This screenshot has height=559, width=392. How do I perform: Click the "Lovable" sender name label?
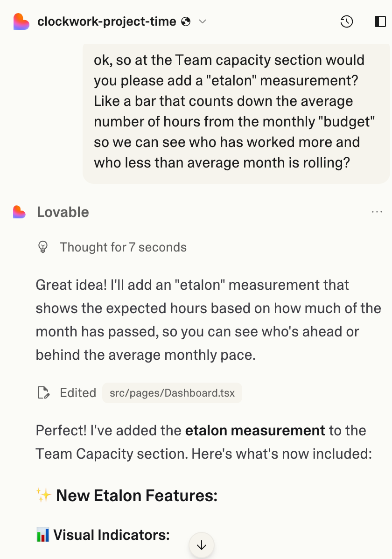[63, 212]
